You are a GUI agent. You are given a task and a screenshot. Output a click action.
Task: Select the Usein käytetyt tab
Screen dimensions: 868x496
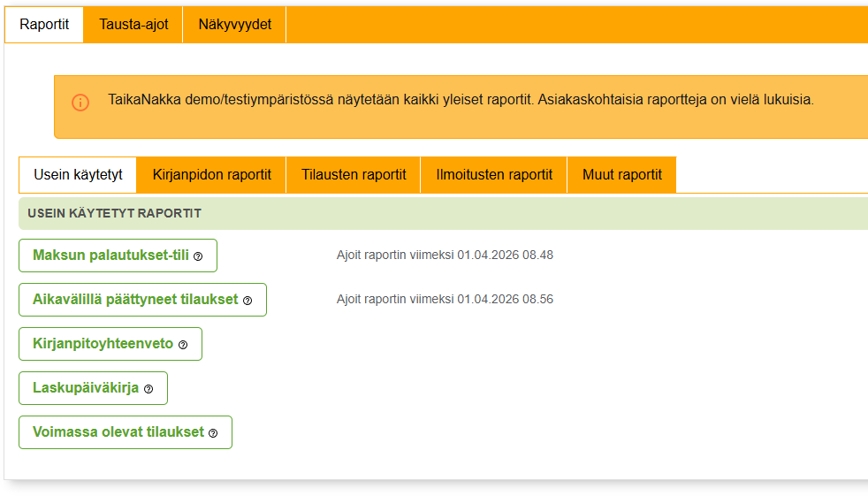coord(78,175)
